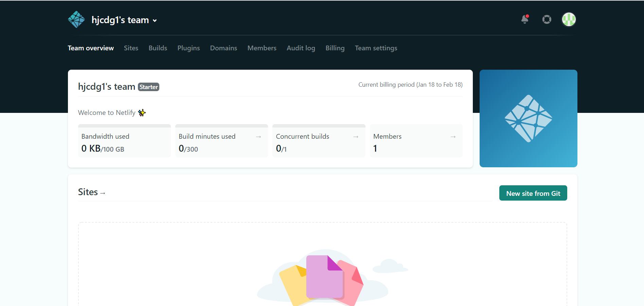Click the Current billing period text

pos(410,85)
